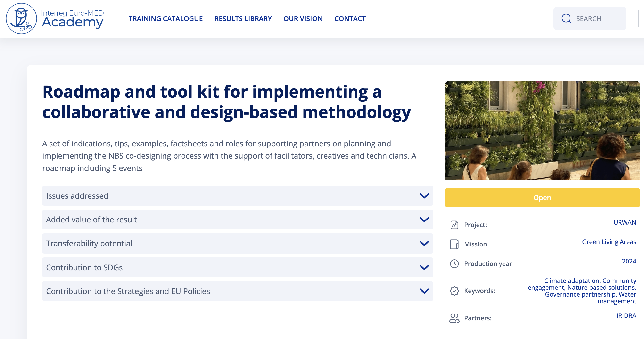
Task: Click the Project document icon
Action: (x=454, y=225)
